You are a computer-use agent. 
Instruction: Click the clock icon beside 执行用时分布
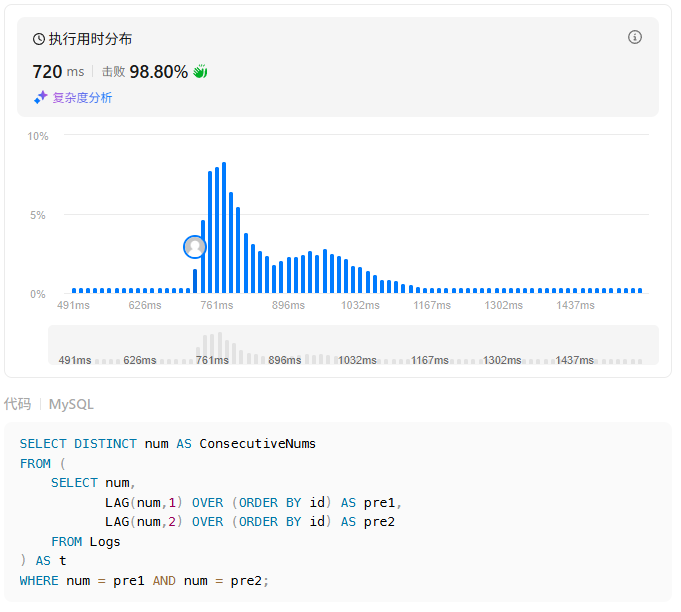coord(39,39)
